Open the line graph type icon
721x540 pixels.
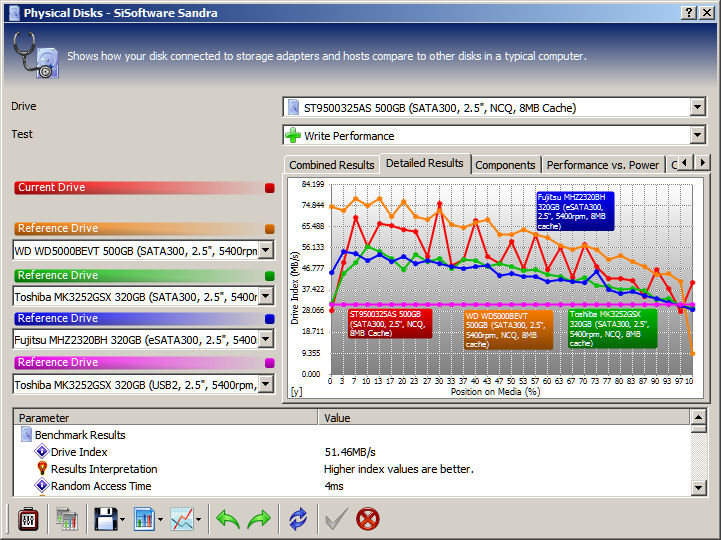[x=182, y=520]
